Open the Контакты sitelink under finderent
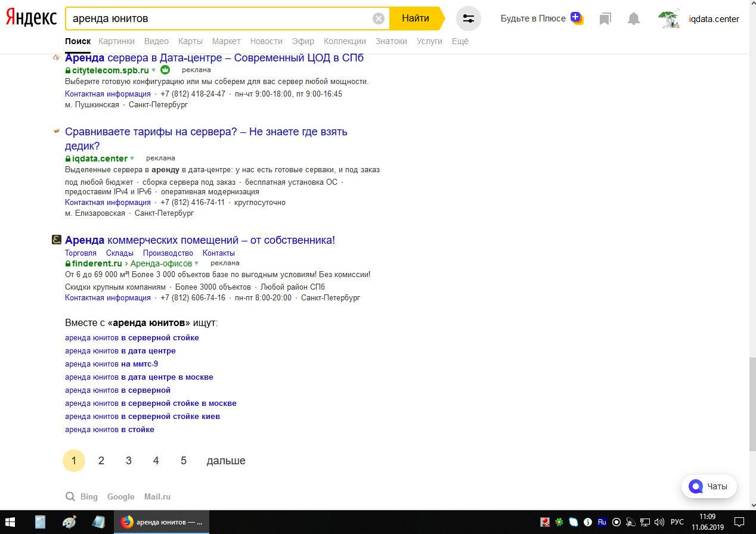Image resolution: width=756 pixels, height=534 pixels. point(219,253)
